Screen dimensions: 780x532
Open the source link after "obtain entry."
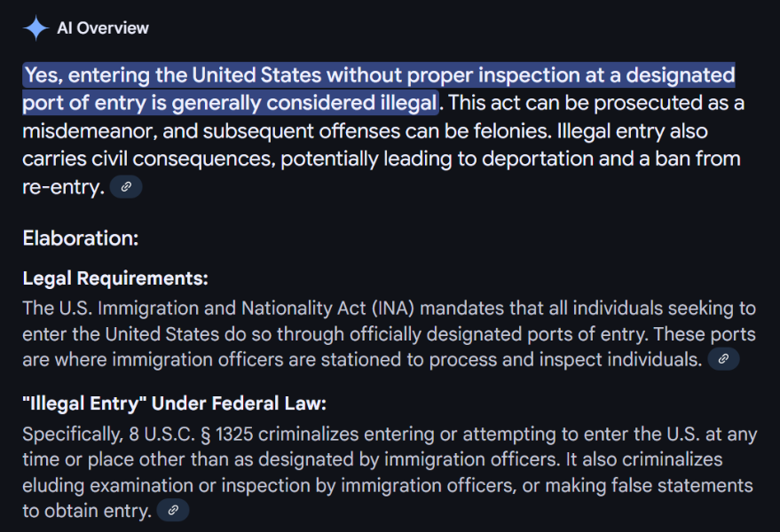pyautogui.click(x=173, y=510)
